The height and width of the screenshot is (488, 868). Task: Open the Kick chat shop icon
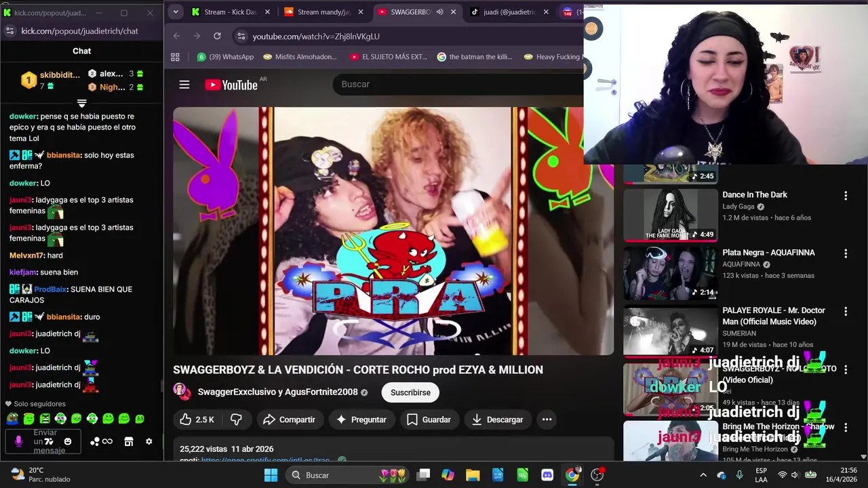click(128, 441)
